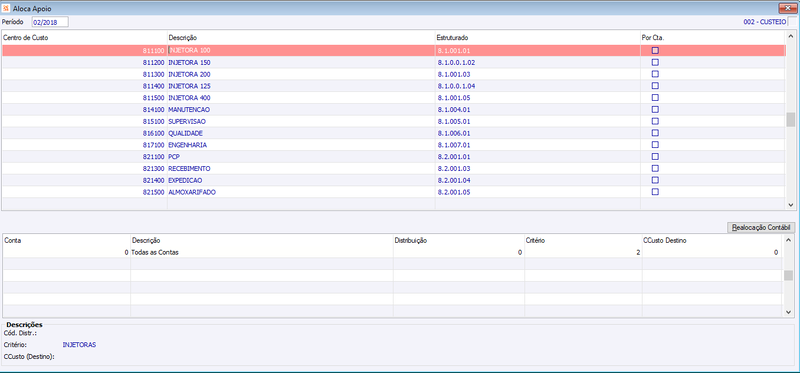Click the Período input field
This screenshot has height=373, width=800.
coord(49,22)
